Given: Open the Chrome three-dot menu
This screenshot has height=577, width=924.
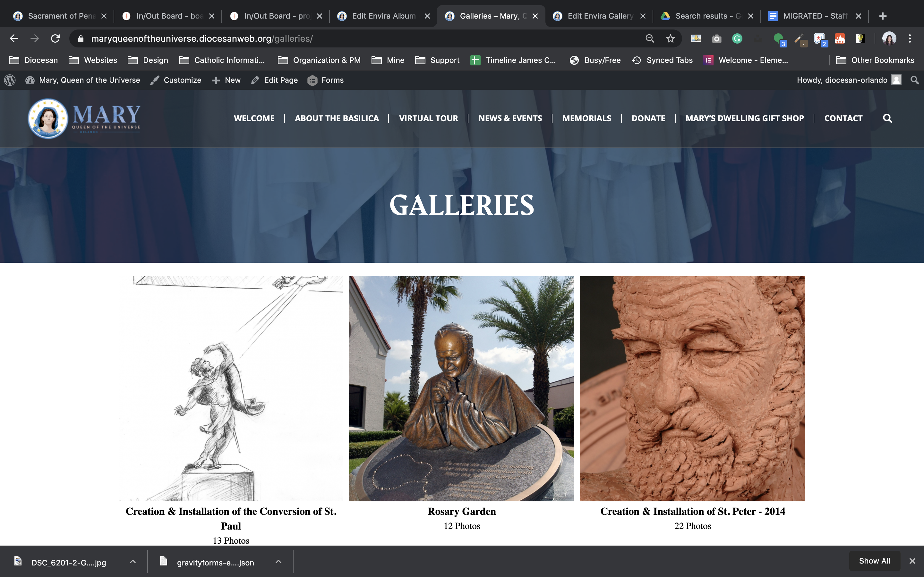Looking at the screenshot, I should (910, 38).
